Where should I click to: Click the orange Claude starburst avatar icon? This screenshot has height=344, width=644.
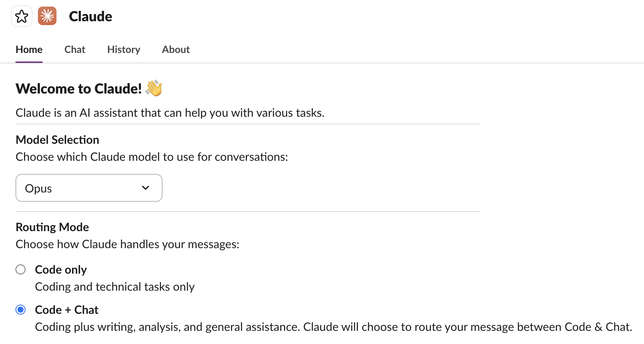tap(47, 16)
